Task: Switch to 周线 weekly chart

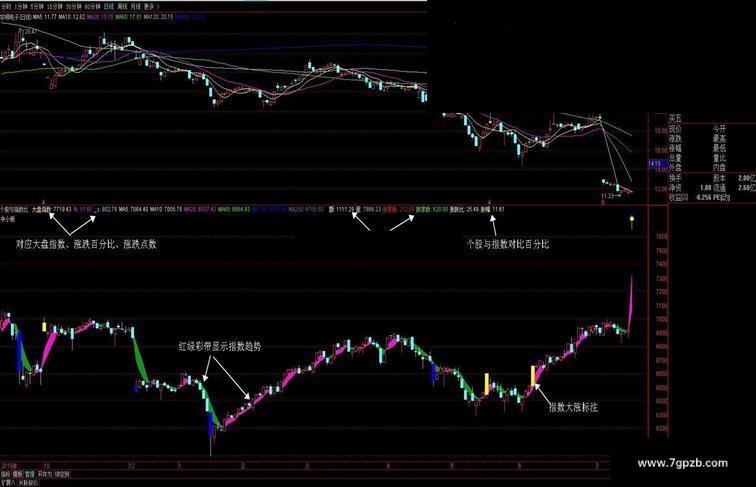Action: [x=123, y=7]
